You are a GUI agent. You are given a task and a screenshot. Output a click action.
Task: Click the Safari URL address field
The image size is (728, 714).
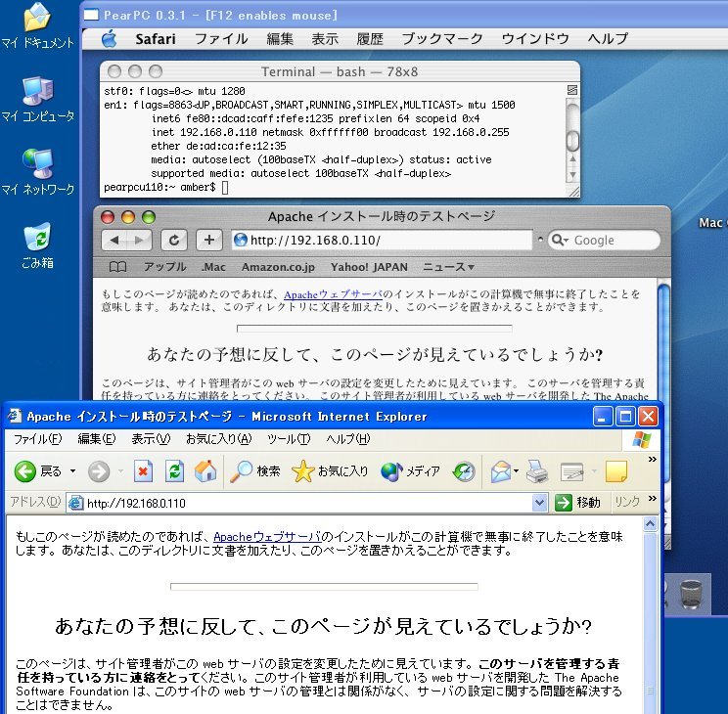click(x=382, y=240)
